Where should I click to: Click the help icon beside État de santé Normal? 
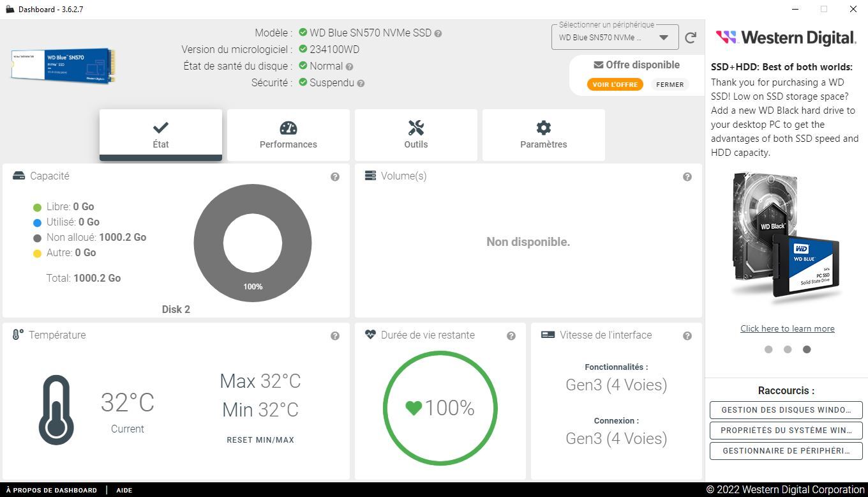coord(349,66)
